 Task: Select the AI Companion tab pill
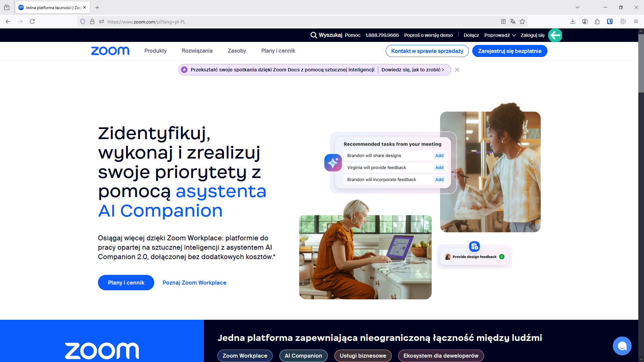click(303, 356)
